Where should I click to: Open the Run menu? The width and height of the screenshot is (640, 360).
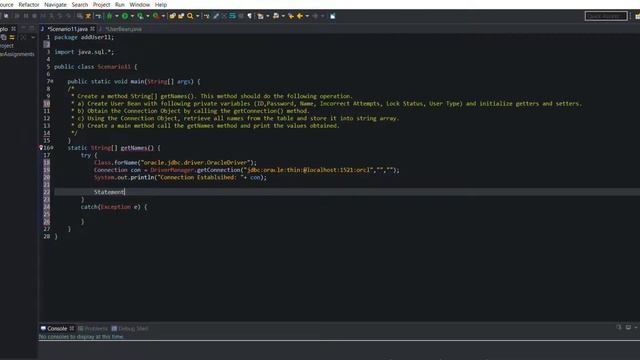point(120,4)
